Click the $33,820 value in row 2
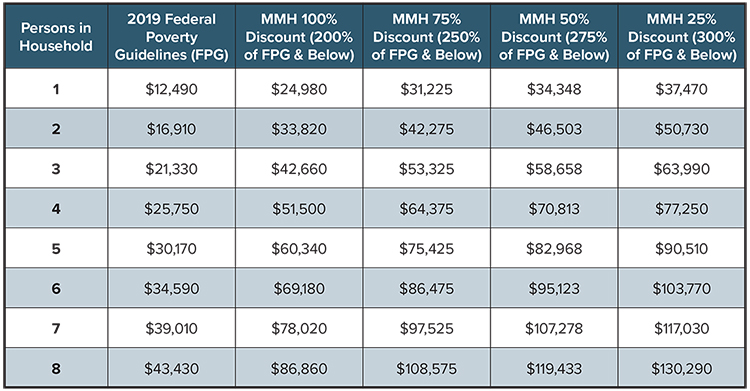The height and width of the screenshot is (391, 750). (299, 129)
